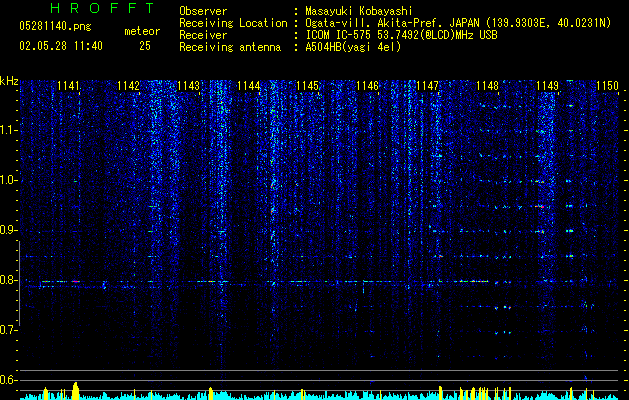Viewport: 629px width, 400px height.
Task: Click the 1150 time marker
Action: 607,86
